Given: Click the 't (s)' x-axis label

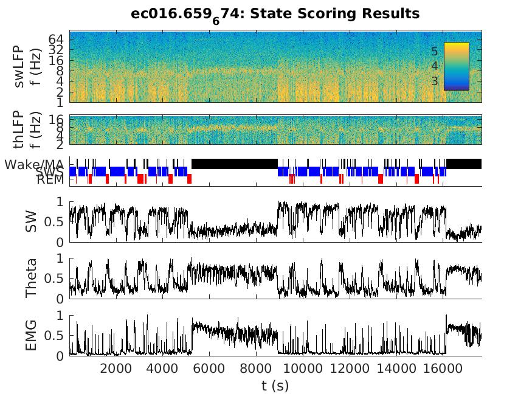Looking at the screenshot, I should (x=275, y=385).
